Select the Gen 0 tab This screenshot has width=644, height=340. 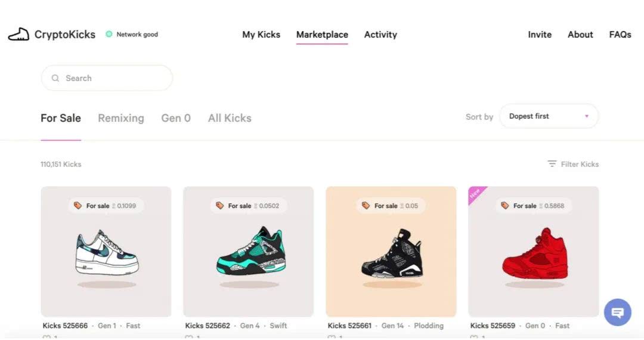[x=176, y=118]
